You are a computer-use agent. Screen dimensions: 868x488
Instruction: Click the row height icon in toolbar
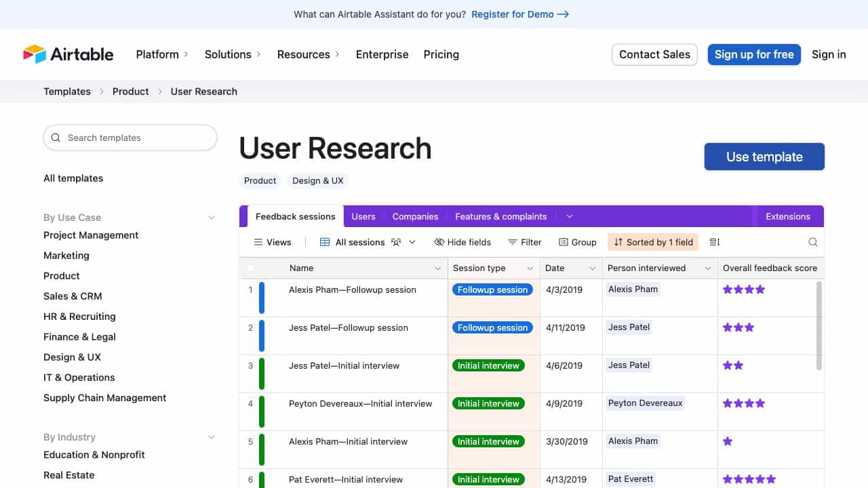point(714,242)
